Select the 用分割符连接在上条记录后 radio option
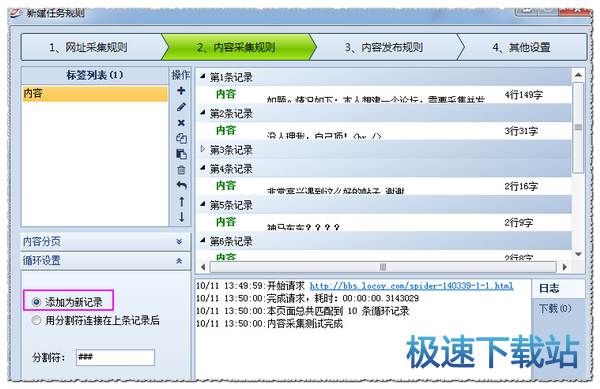This screenshot has height=389, width=600. pyautogui.click(x=36, y=320)
